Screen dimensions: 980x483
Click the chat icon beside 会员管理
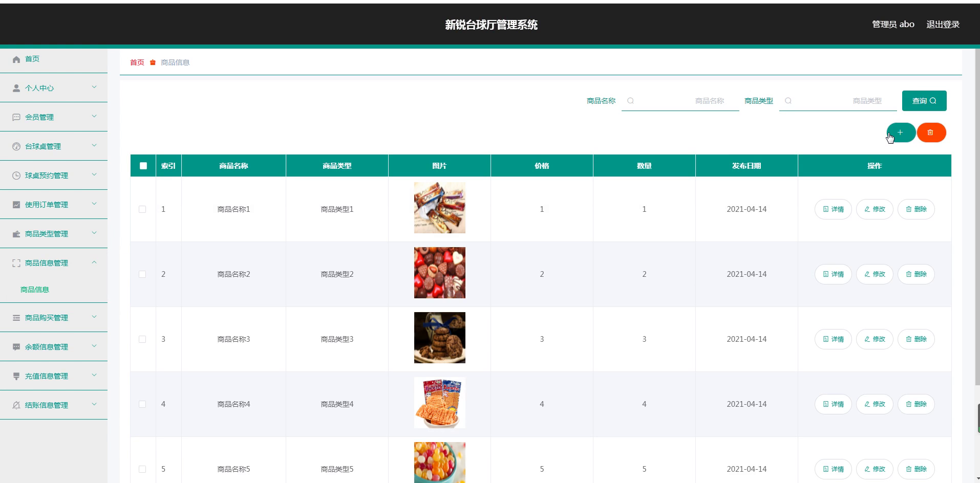pyautogui.click(x=16, y=117)
